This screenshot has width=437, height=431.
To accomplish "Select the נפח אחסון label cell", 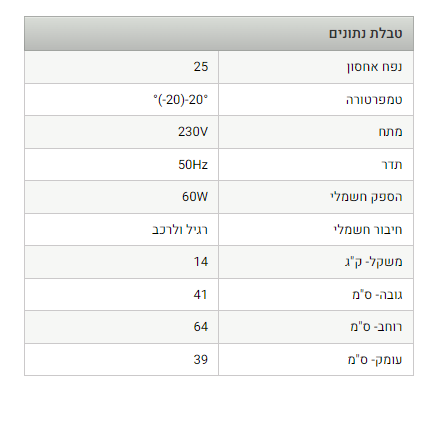I will (316, 67).
